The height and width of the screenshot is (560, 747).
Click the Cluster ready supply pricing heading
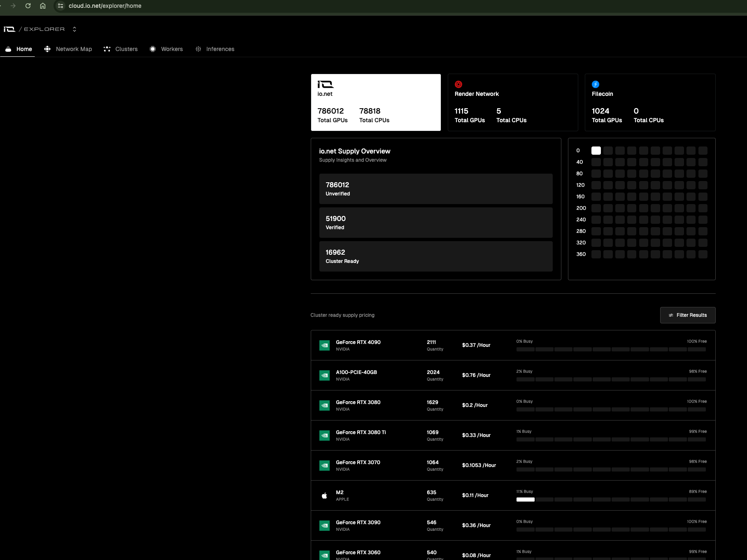[342, 315]
